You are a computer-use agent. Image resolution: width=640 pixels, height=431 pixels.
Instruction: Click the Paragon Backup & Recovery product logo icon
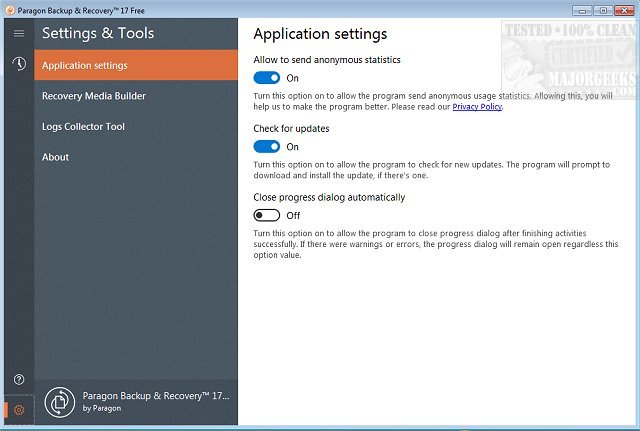[60, 402]
